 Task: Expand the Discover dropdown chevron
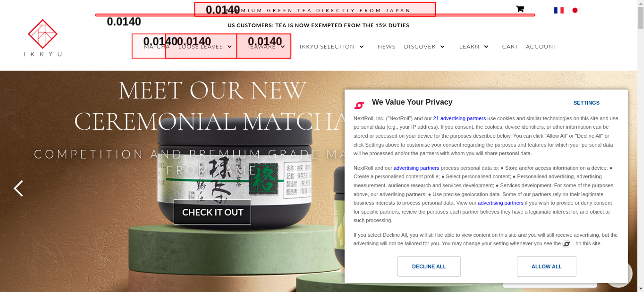[442, 47]
